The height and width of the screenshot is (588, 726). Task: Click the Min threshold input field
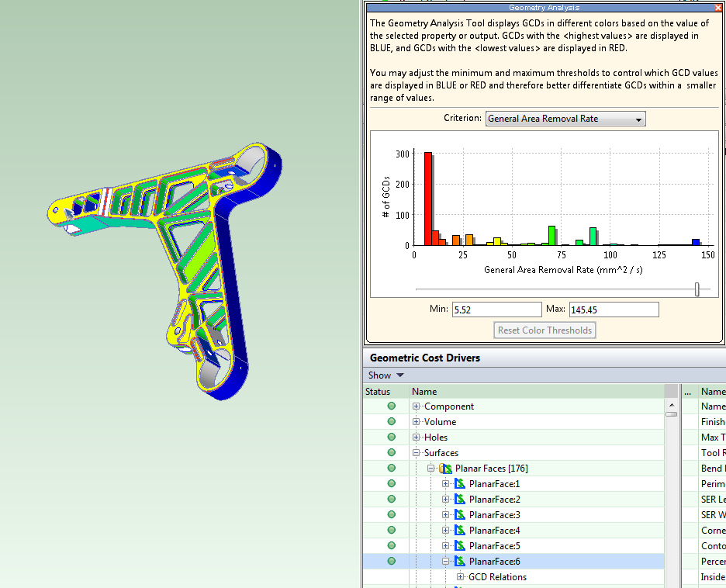[x=496, y=310]
